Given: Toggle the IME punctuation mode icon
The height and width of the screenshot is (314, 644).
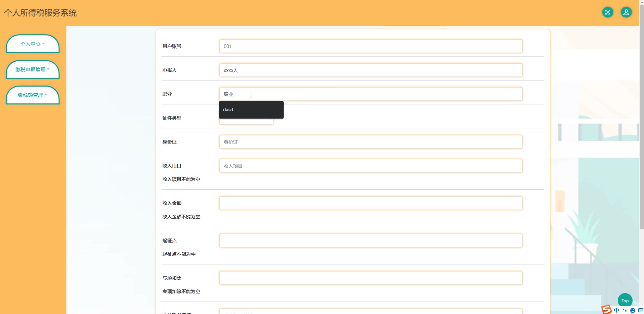Looking at the screenshot, I should coord(624,310).
